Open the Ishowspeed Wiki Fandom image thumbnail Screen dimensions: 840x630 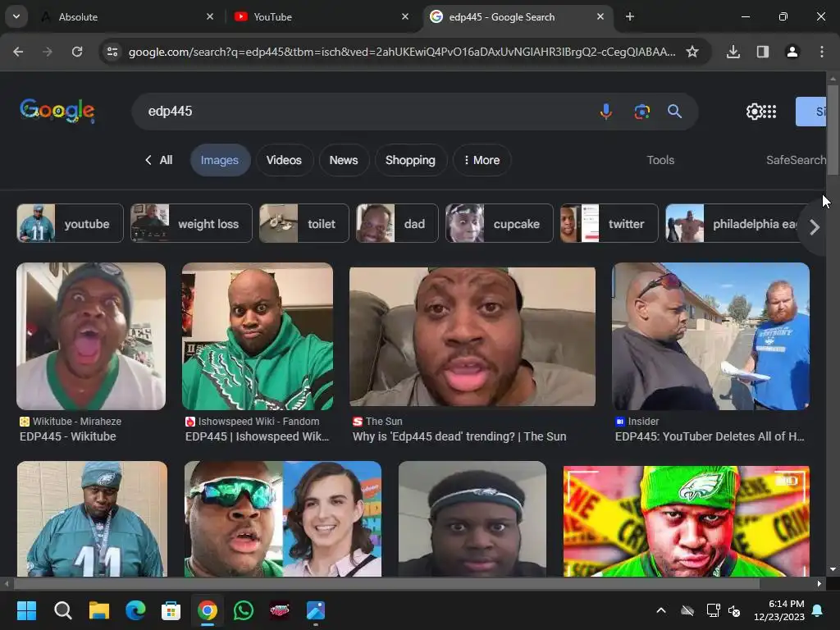point(257,336)
